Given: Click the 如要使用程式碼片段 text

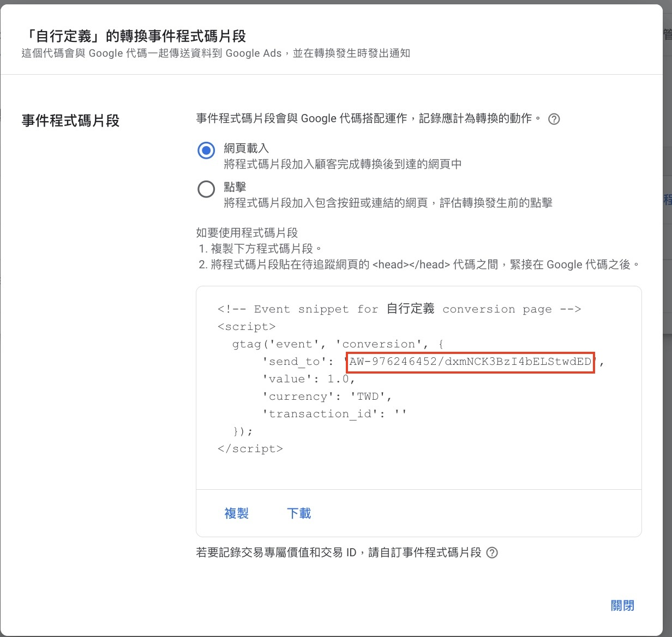Looking at the screenshot, I should [247, 233].
